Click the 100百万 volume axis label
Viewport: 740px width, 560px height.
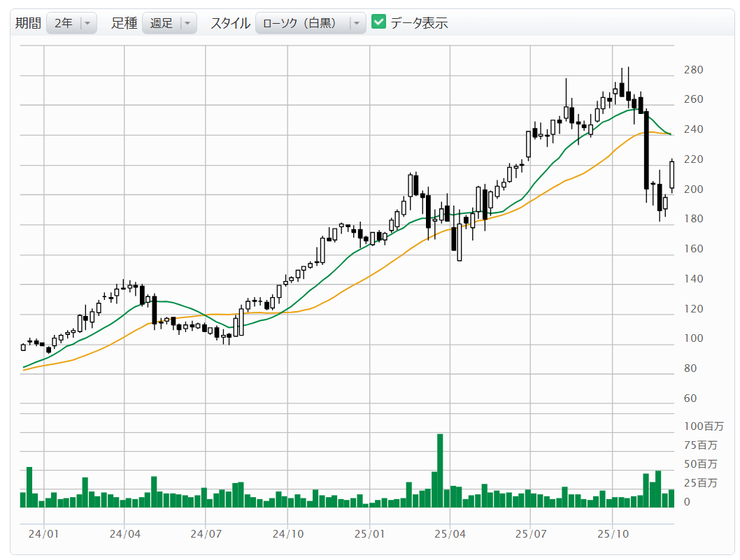(x=703, y=426)
